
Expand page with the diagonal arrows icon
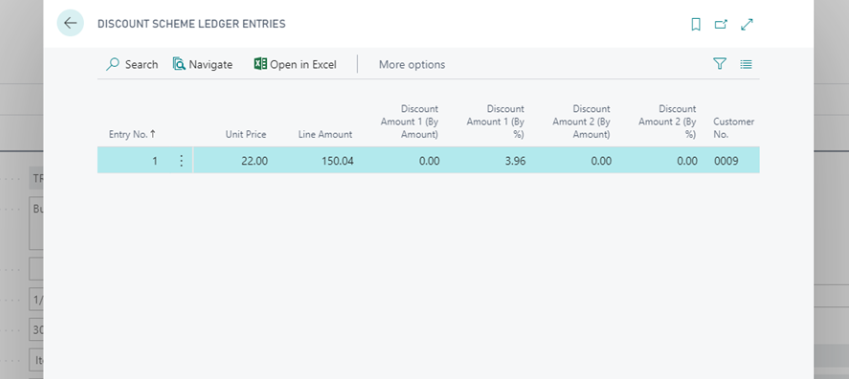[x=747, y=24]
